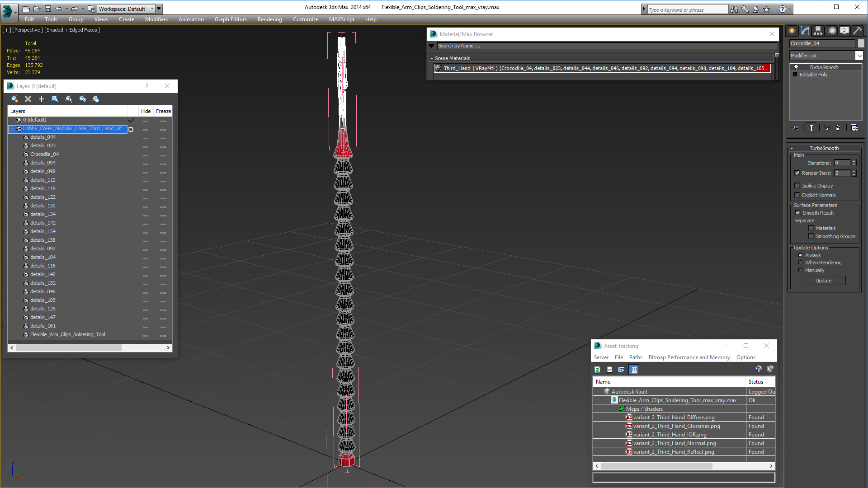This screenshot has height=488, width=868.
Task: Toggle the Render Iters checkbox
Action: tap(797, 173)
